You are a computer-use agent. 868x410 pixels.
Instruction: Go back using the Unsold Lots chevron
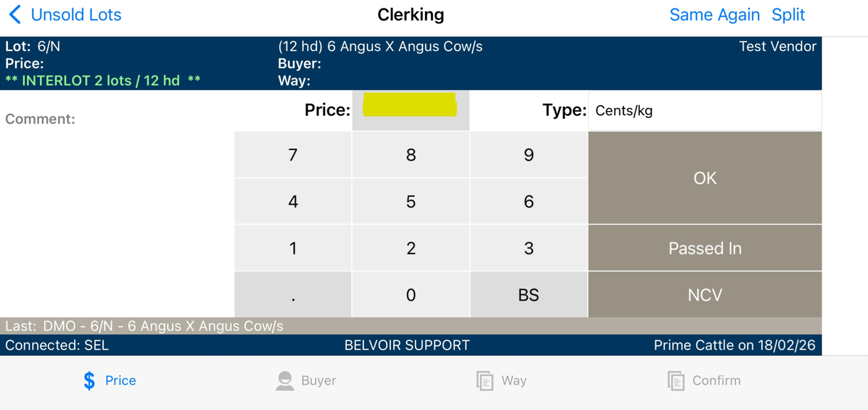pyautogui.click(x=15, y=15)
